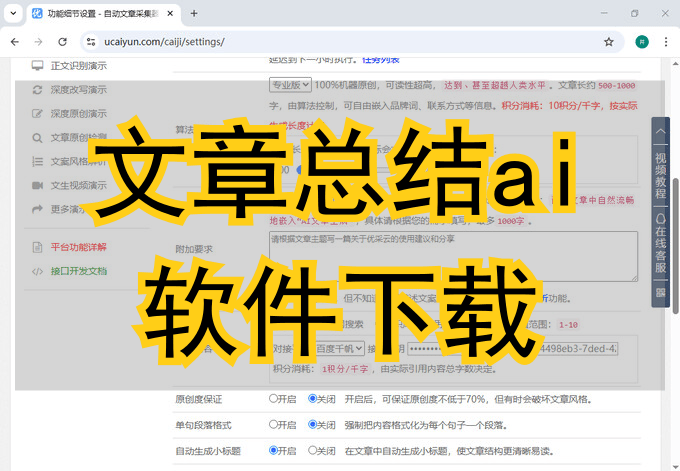The width and height of the screenshot is (680, 471).
Task: Click the 深度改写演示 refresh icon
Action: pos(37,90)
